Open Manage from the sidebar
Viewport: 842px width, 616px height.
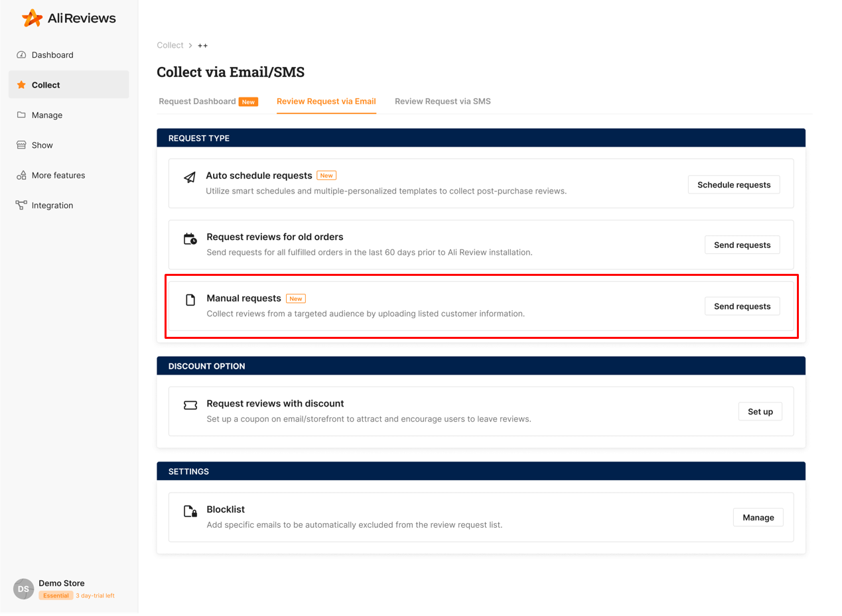[22, 115]
